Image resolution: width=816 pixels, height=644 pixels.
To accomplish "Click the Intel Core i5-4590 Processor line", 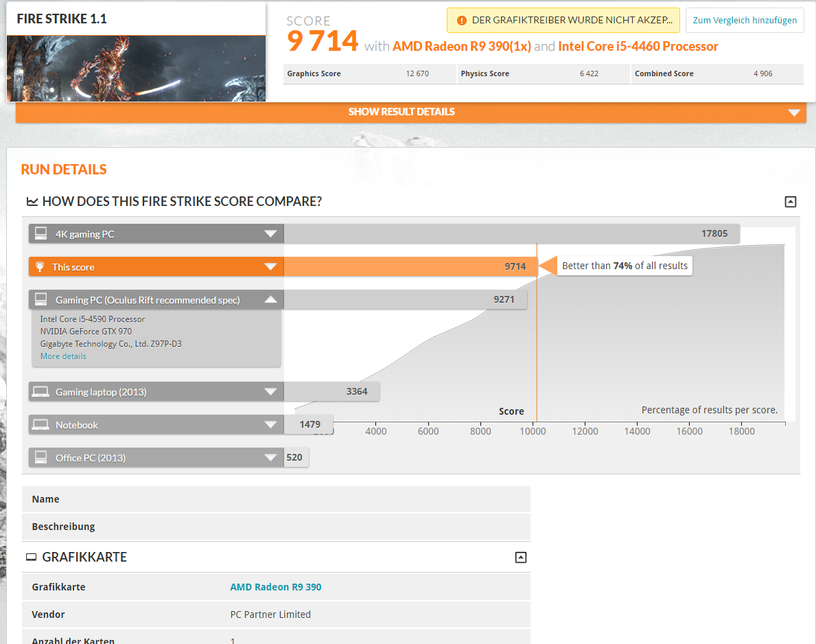I will coord(93,319).
